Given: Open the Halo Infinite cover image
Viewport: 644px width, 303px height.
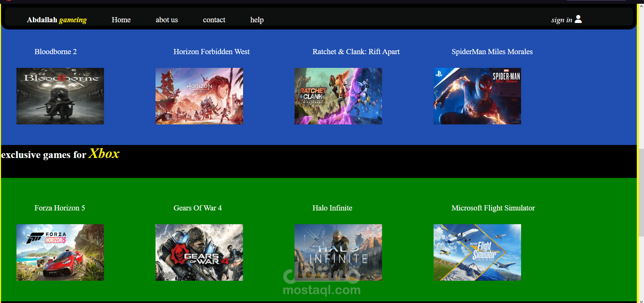Looking at the screenshot, I should coord(338,252).
